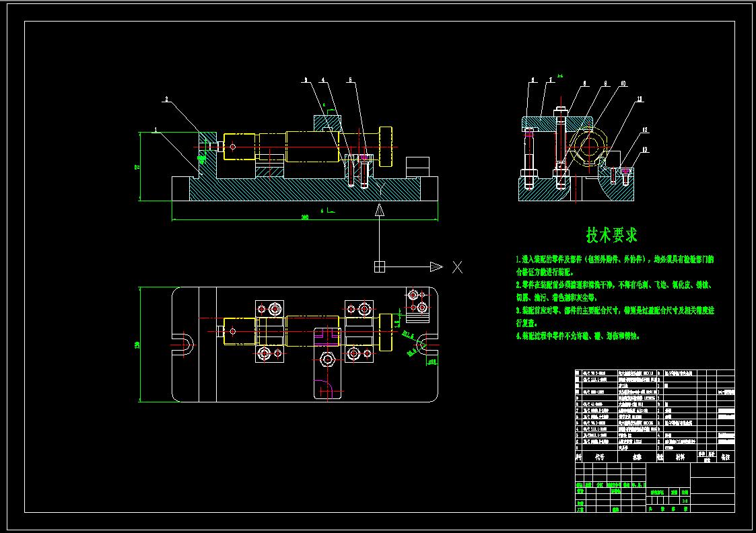Select part balloon number 4 in front view
The height and width of the screenshot is (533, 756).
click(x=323, y=80)
